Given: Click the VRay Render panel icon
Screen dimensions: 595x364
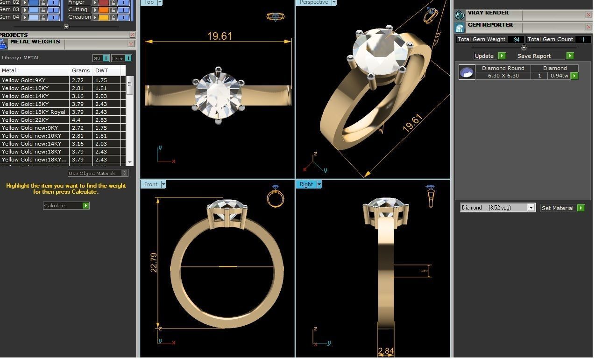Looking at the screenshot, I should coord(460,15).
